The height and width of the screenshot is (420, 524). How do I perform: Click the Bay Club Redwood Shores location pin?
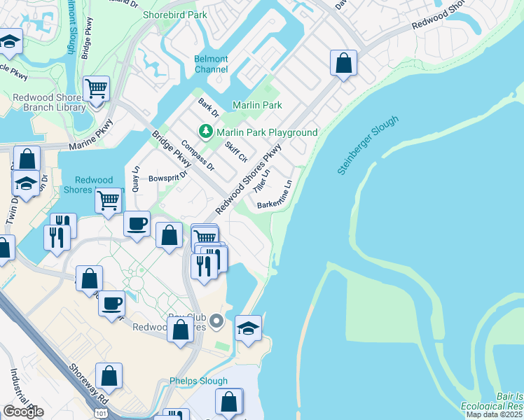tap(216, 321)
